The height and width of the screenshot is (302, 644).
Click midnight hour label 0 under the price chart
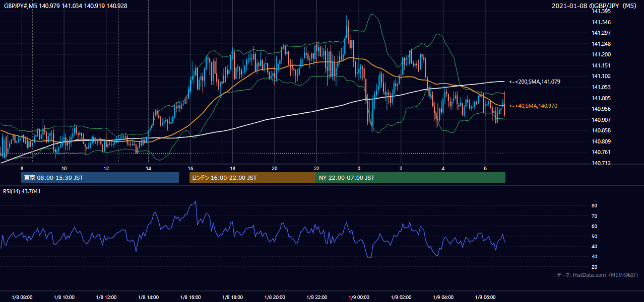[x=358, y=168]
